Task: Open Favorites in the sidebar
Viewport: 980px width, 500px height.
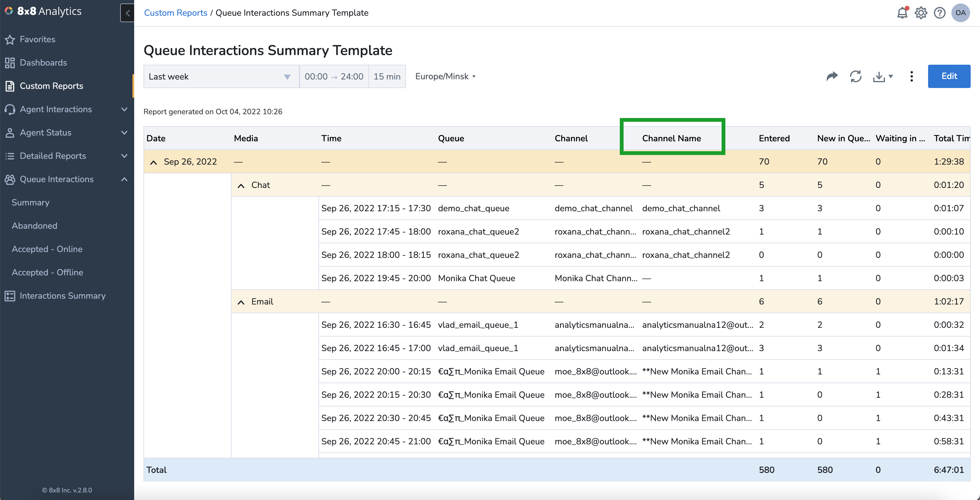Action: click(x=37, y=40)
